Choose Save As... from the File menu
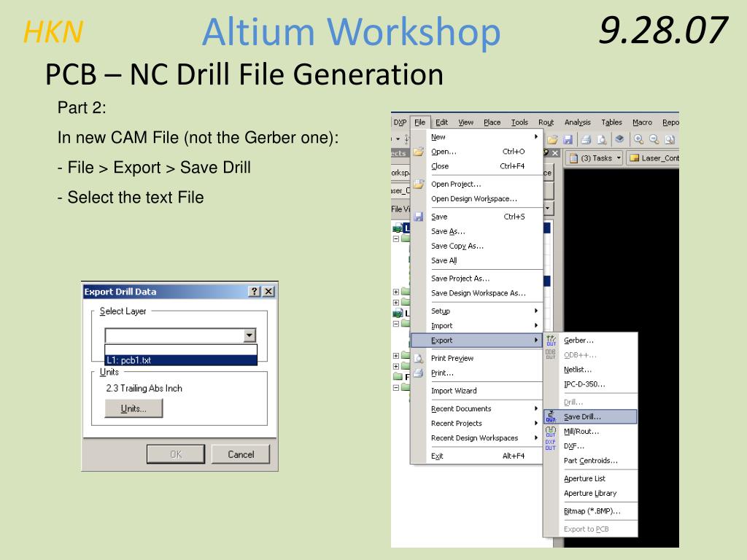The image size is (747, 560). tap(477, 231)
